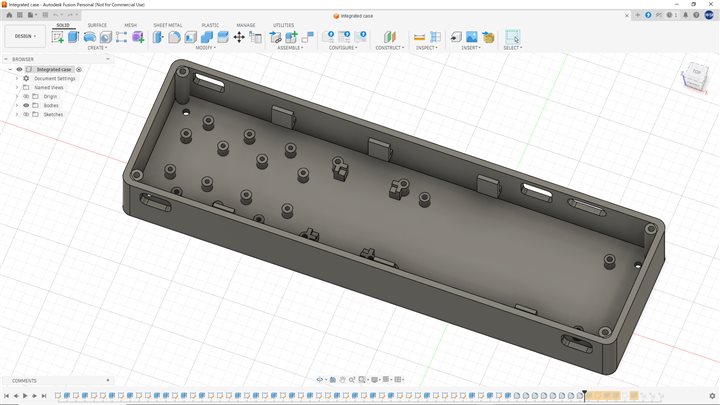
Task: Expand the Sketches folder node
Action: [x=17, y=114]
